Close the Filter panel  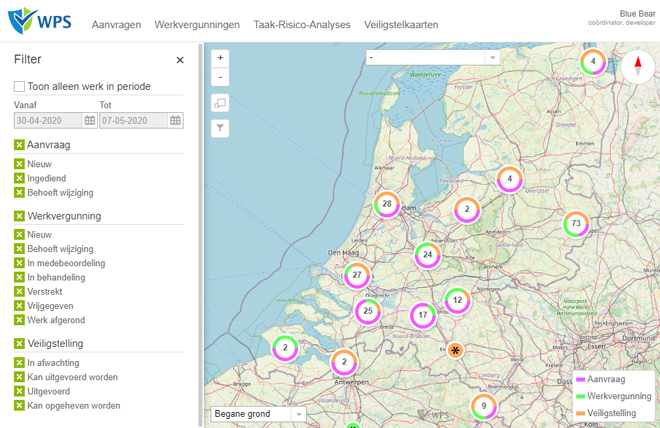point(180,60)
